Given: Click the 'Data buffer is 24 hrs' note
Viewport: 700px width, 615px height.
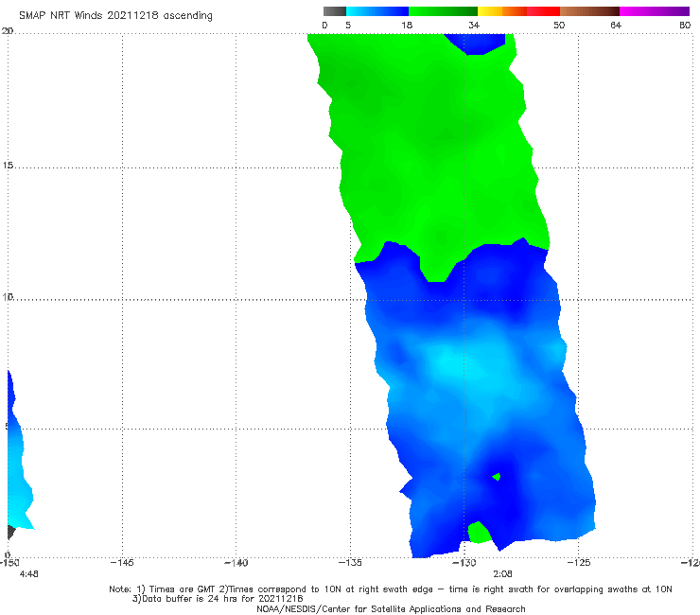Looking at the screenshot, I should 218,599.
